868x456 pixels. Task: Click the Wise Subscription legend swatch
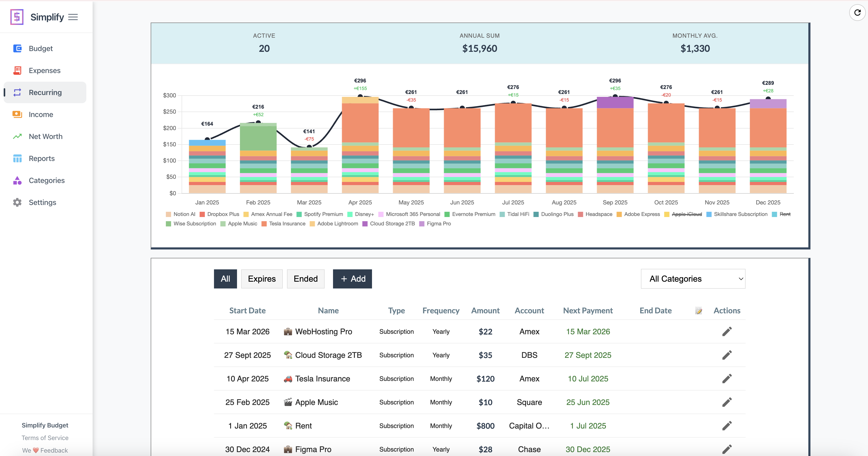tap(168, 224)
